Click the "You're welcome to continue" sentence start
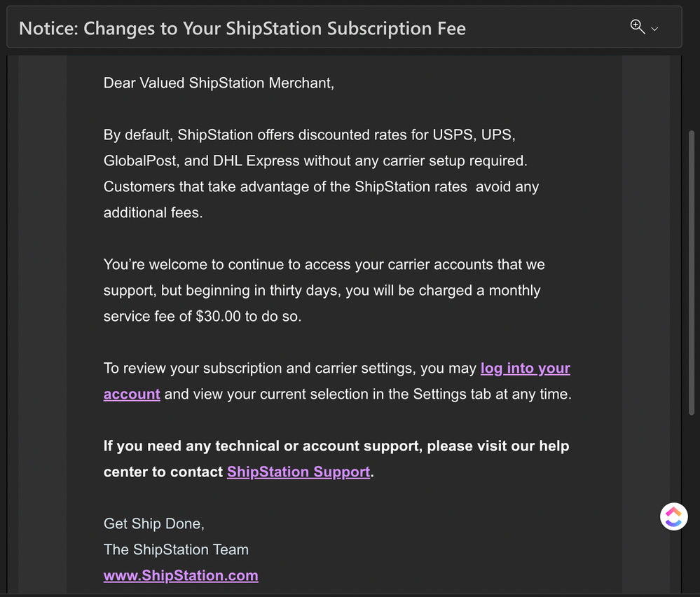700x597 pixels. point(182,264)
